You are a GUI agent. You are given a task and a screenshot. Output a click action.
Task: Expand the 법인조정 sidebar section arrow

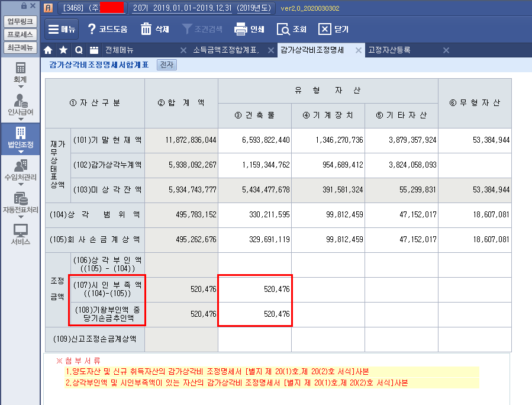point(20,153)
